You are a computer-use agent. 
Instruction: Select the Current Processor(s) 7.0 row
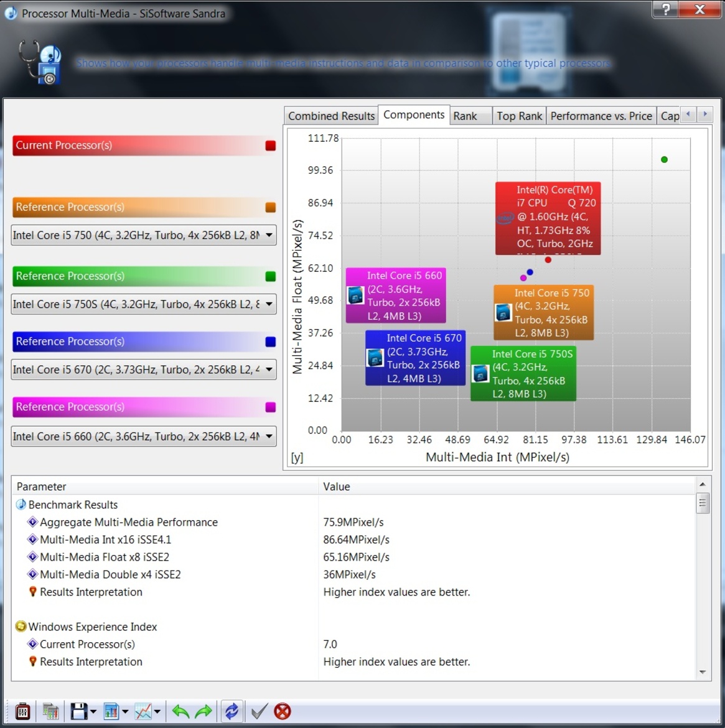click(353, 644)
